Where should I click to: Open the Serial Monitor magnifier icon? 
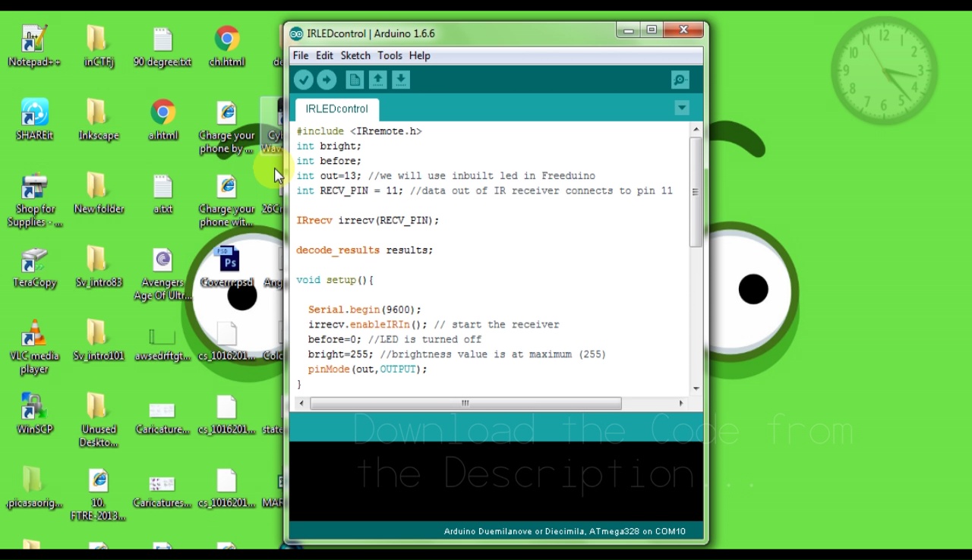pos(680,80)
